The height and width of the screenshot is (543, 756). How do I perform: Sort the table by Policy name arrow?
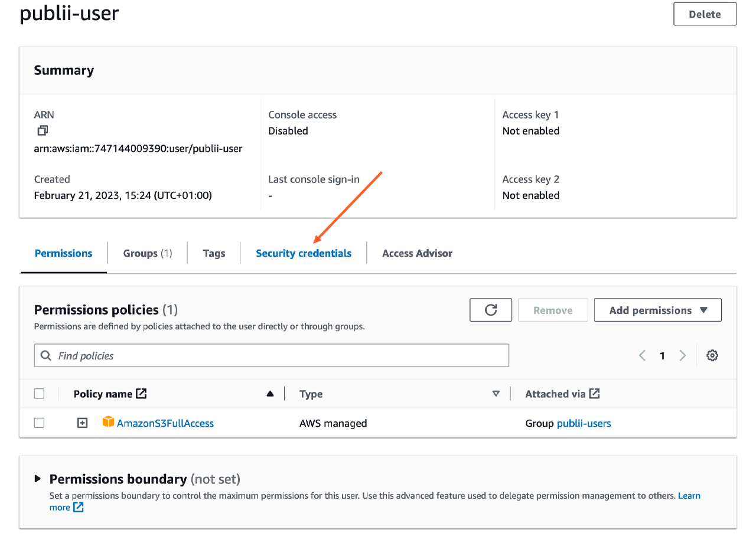click(x=270, y=394)
